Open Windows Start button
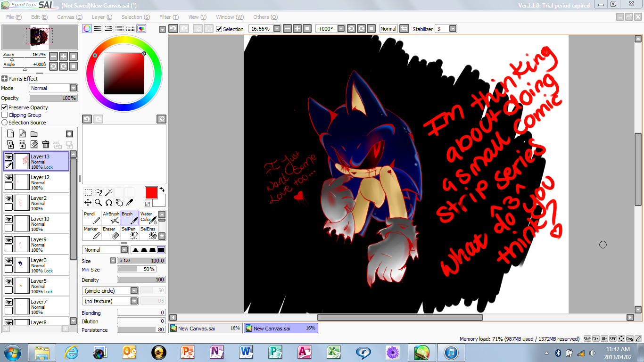This screenshot has height=362, width=644. [12, 353]
